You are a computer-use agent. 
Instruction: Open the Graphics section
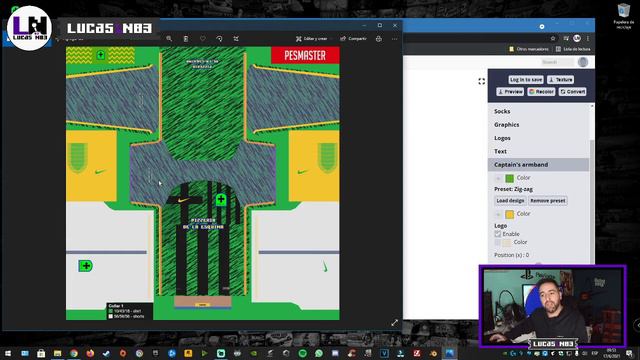539,124
